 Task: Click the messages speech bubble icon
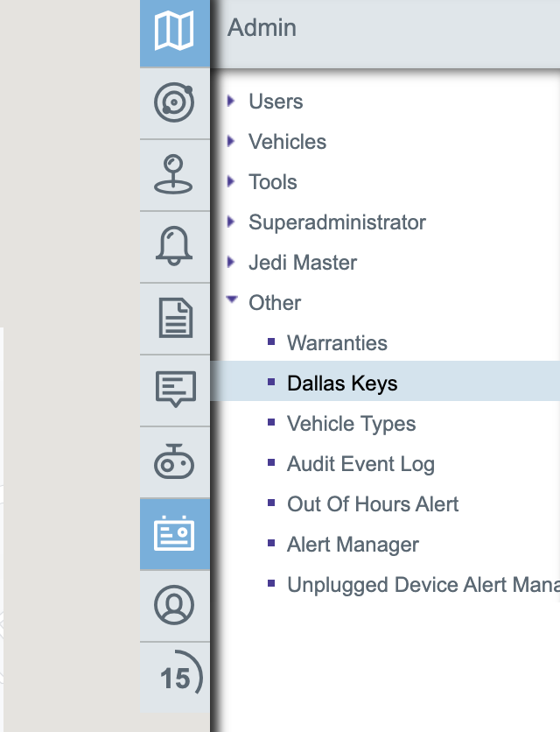point(174,391)
